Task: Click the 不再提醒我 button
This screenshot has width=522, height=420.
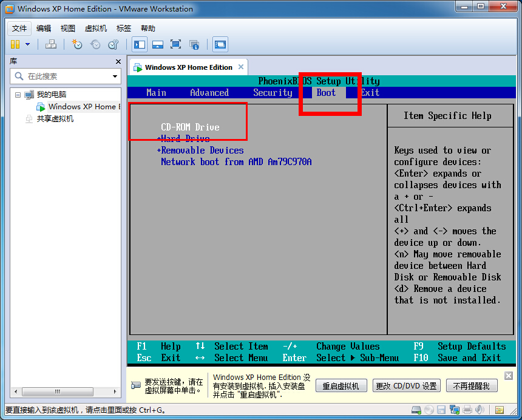Action: (472, 385)
